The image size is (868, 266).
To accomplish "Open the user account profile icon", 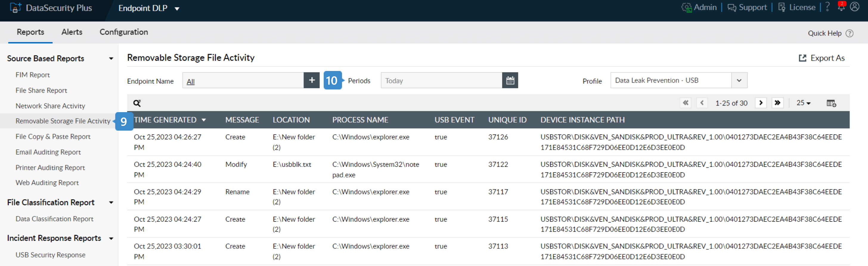I will (855, 7).
